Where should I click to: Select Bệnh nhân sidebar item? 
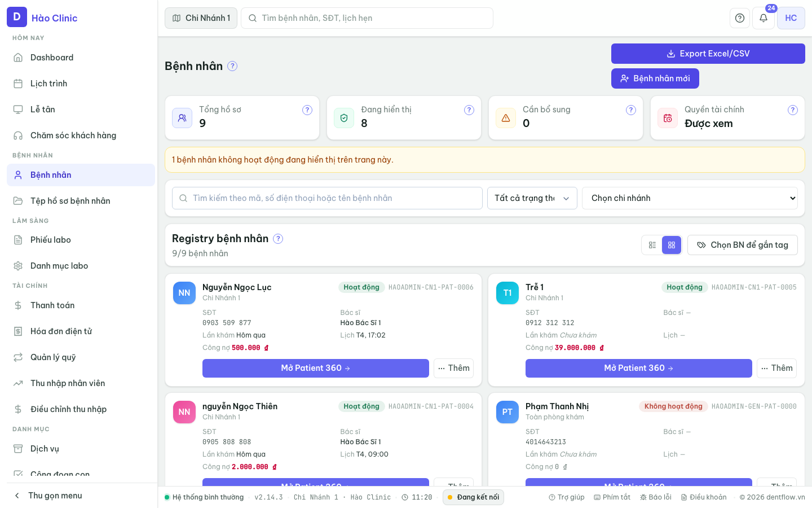[x=81, y=175]
